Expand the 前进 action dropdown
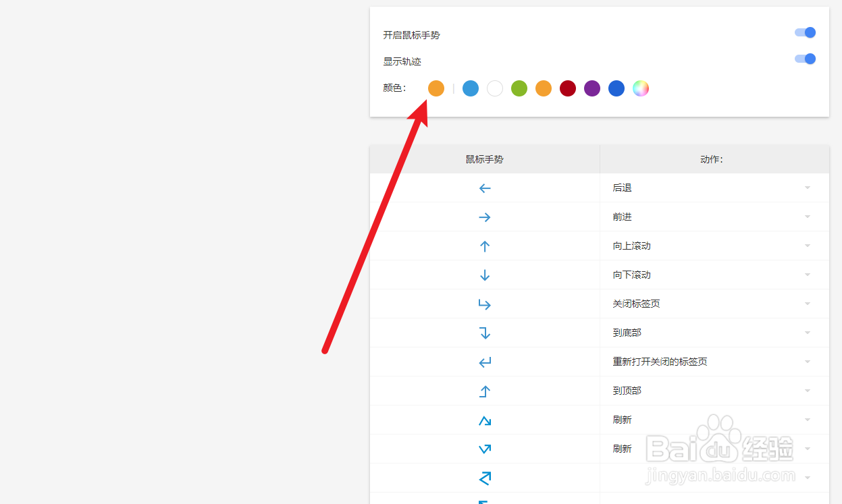Image resolution: width=842 pixels, height=504 pixels. tap(807, 217)
